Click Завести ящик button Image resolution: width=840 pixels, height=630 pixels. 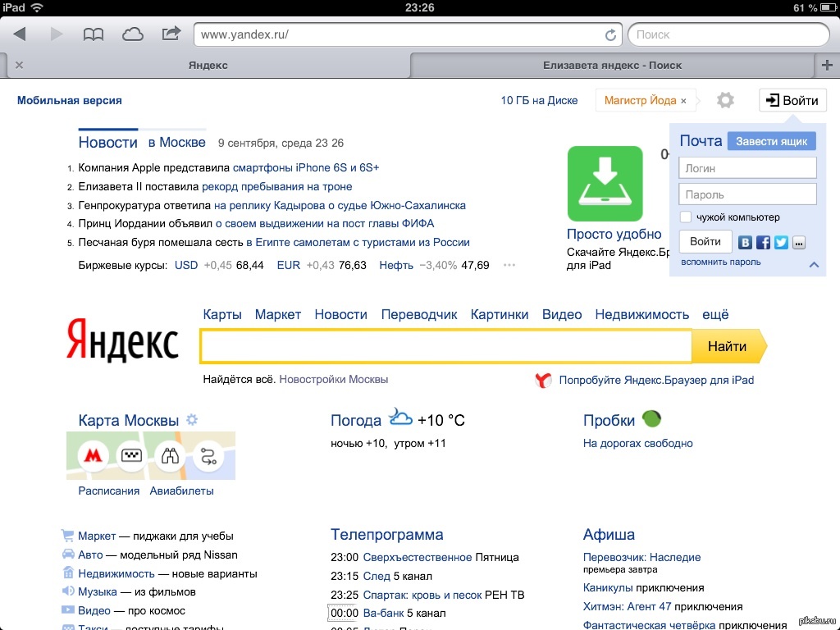[771, 141]
